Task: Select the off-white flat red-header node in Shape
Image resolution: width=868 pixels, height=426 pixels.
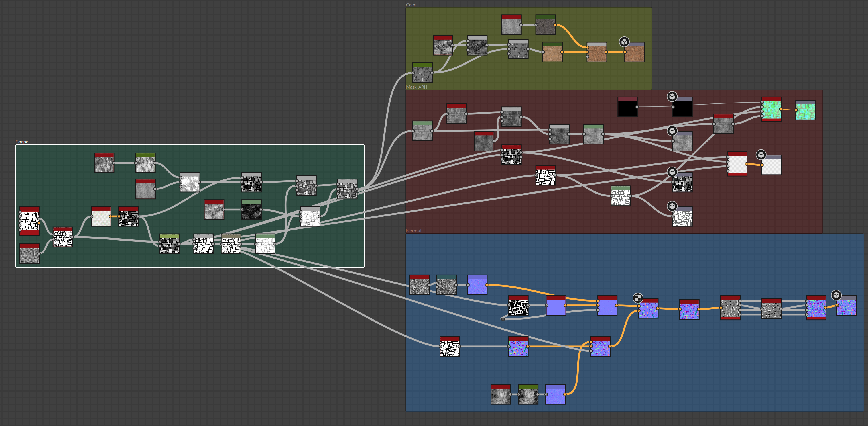Action: [x=101, y=216]
